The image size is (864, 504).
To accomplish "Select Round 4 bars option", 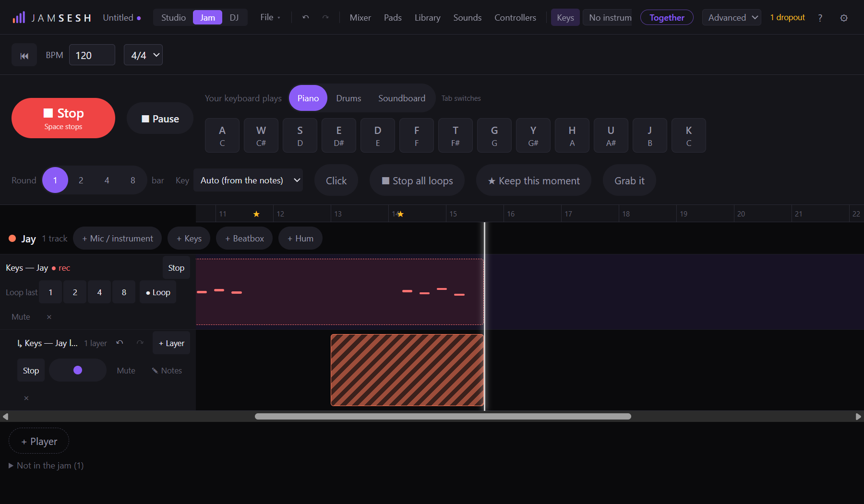I will pos(107,180).
